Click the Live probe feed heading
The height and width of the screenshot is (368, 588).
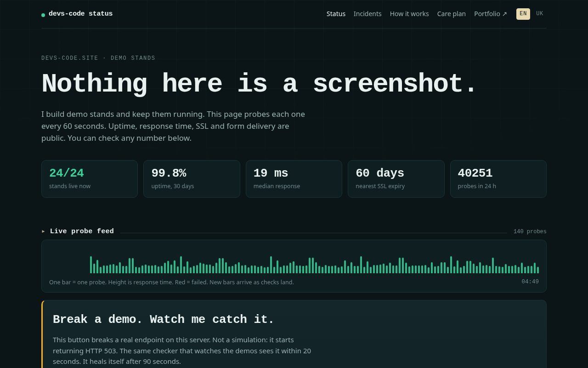[82, 231]
